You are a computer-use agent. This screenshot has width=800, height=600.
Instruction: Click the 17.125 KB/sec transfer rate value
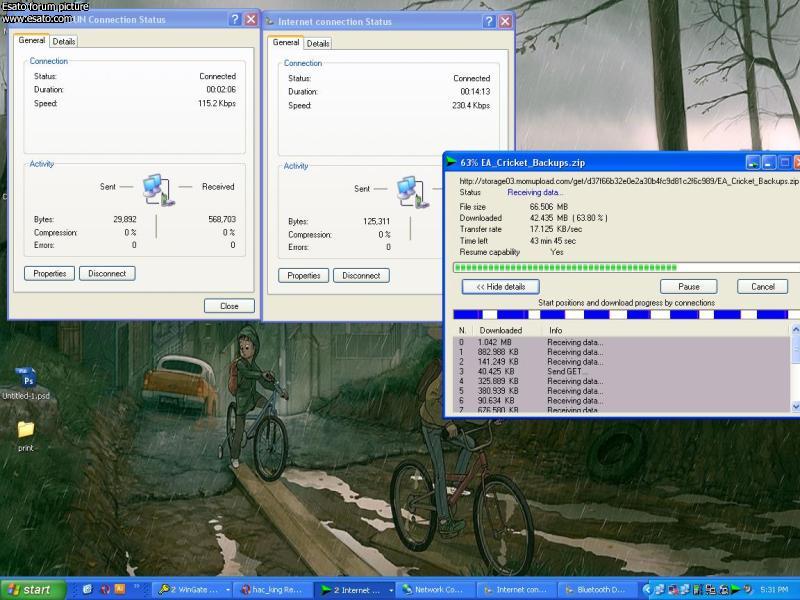[556, 229]
